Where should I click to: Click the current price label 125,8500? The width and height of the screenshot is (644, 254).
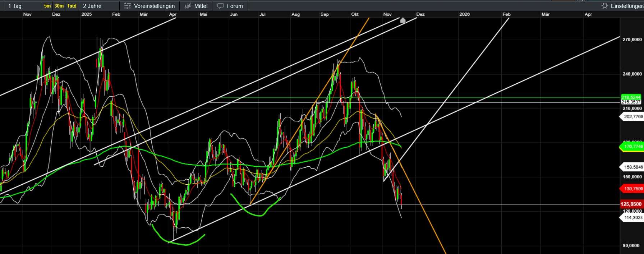[x=631, y=204]
